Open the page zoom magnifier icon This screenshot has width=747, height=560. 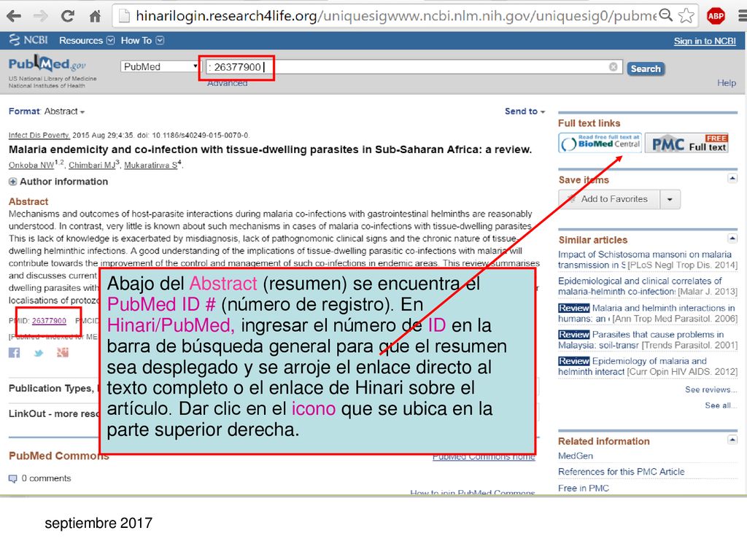click(x=666, y=15)
